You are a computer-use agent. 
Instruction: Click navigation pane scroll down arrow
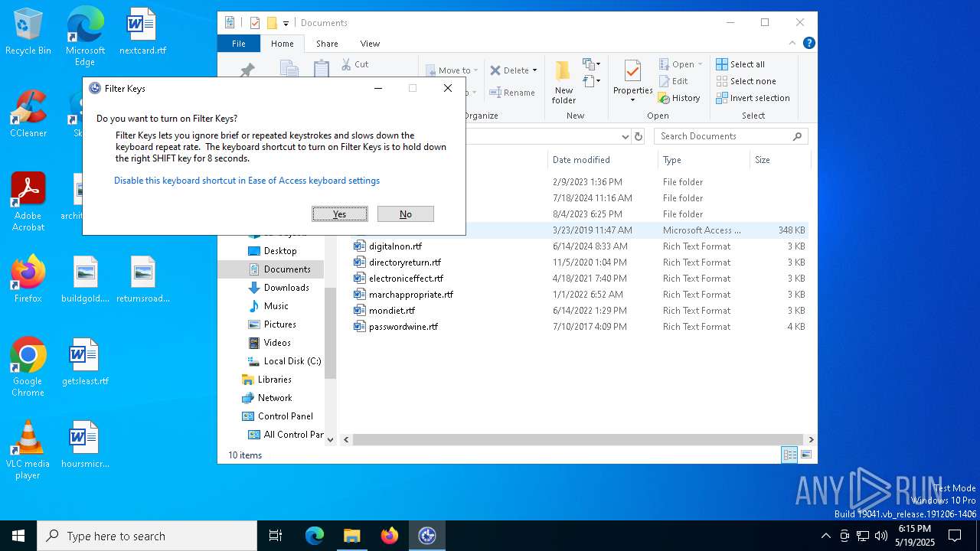pos(331,439)
